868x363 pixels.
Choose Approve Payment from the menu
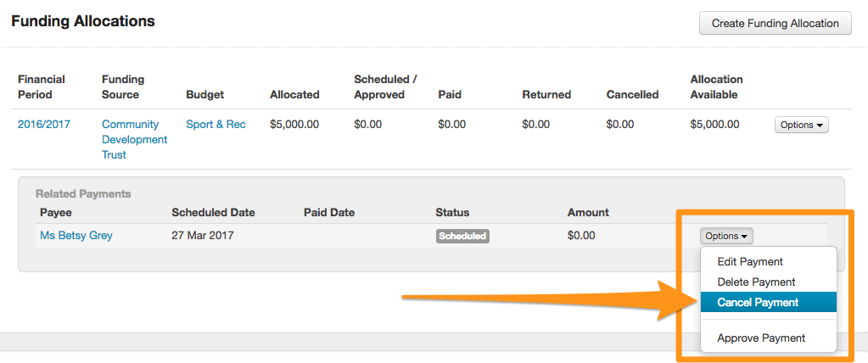point(761,338)
